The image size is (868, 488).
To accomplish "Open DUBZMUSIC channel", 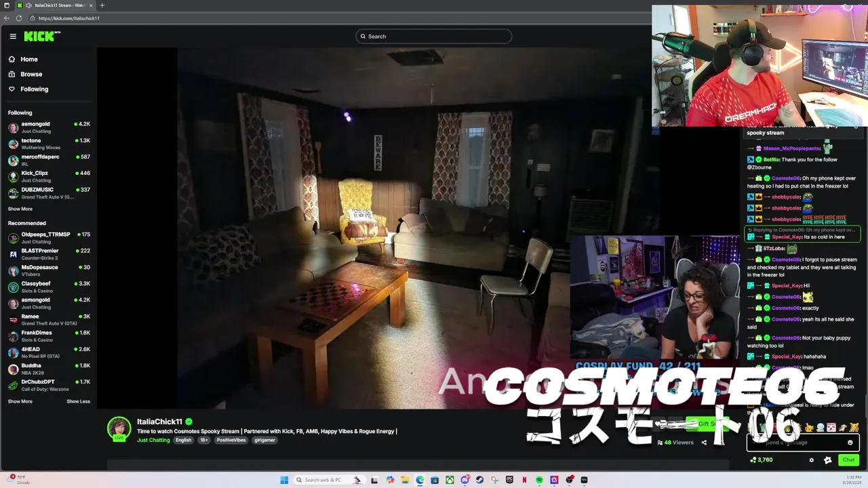I will tap(49, 193).
